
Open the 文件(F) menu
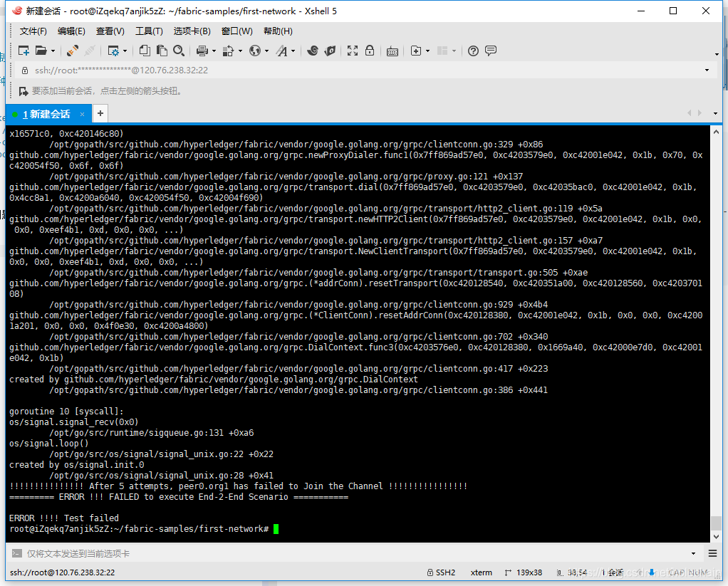click(x=33, y=31)
